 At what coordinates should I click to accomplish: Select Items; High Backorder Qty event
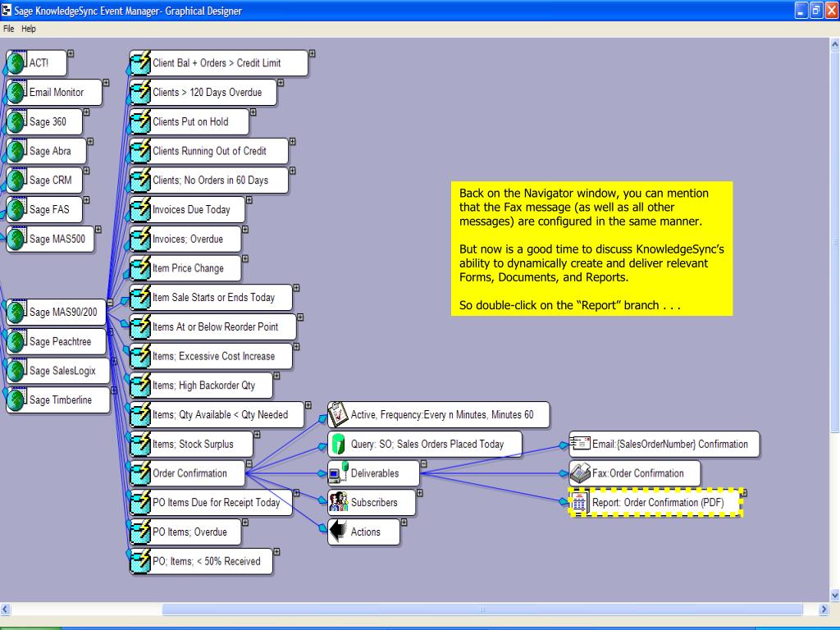pyautogui.click(x=201, y=386)
